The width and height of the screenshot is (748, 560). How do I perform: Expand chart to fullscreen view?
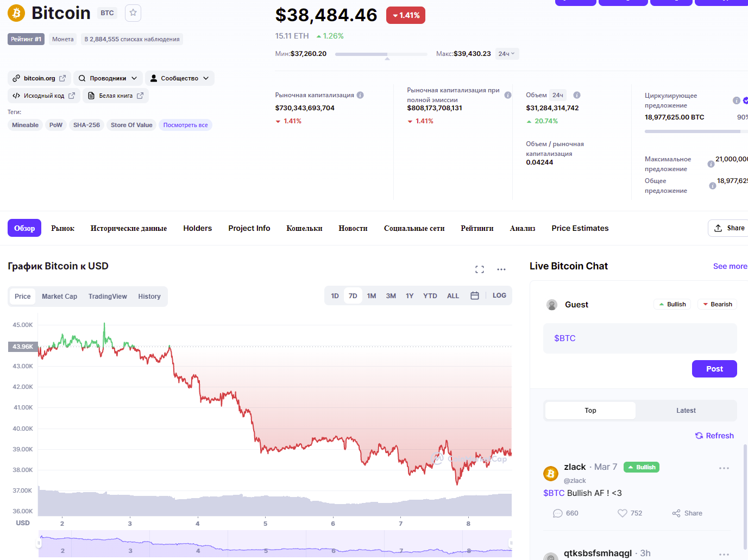pos(480,269)
